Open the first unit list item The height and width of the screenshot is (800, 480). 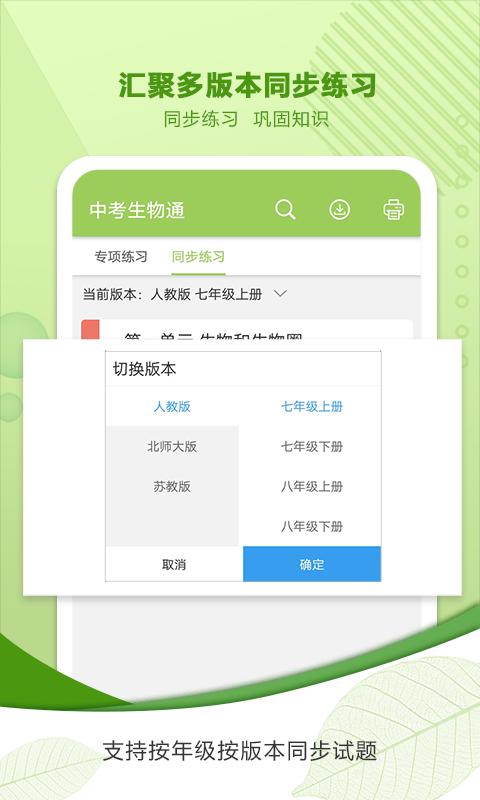247,330
